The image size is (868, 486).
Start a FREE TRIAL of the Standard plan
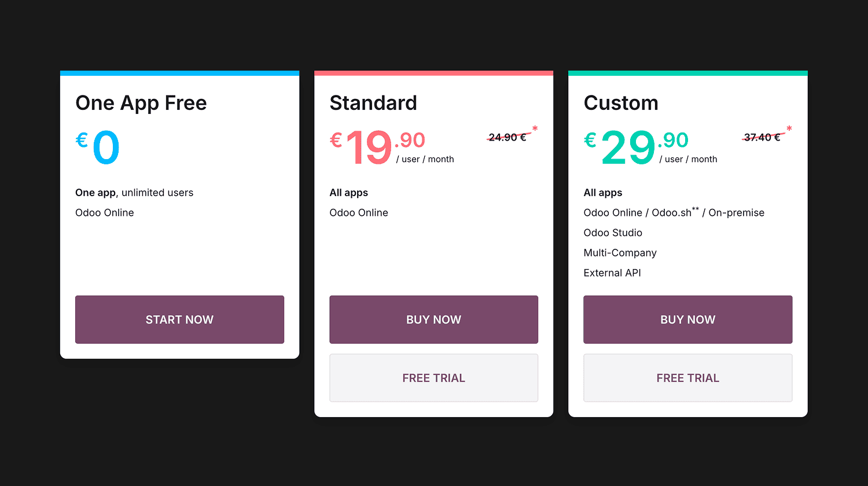point(433,377)
